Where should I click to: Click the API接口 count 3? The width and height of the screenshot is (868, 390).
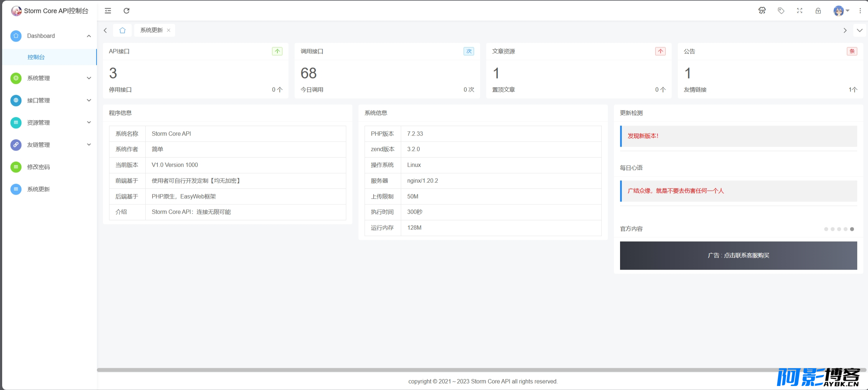click(113, 73)
